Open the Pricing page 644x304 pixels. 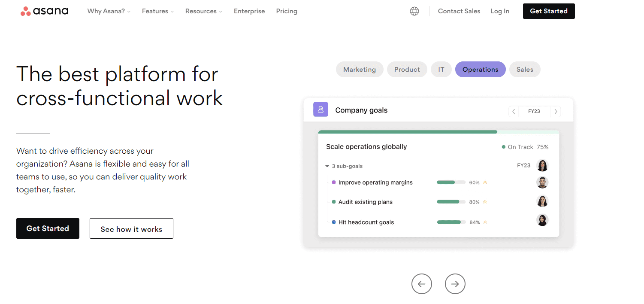tap(287, 11)
